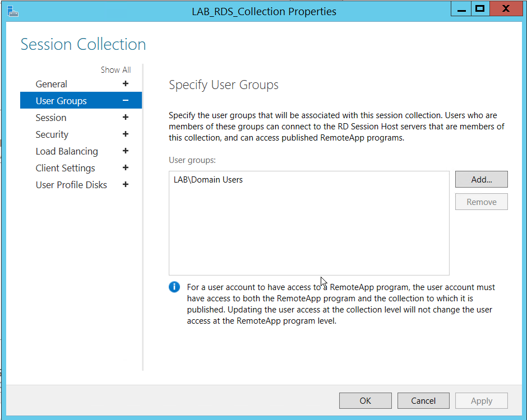The image size is (527, 420).
Task: Click the blue information icon
Action: [x=174, y=287]
